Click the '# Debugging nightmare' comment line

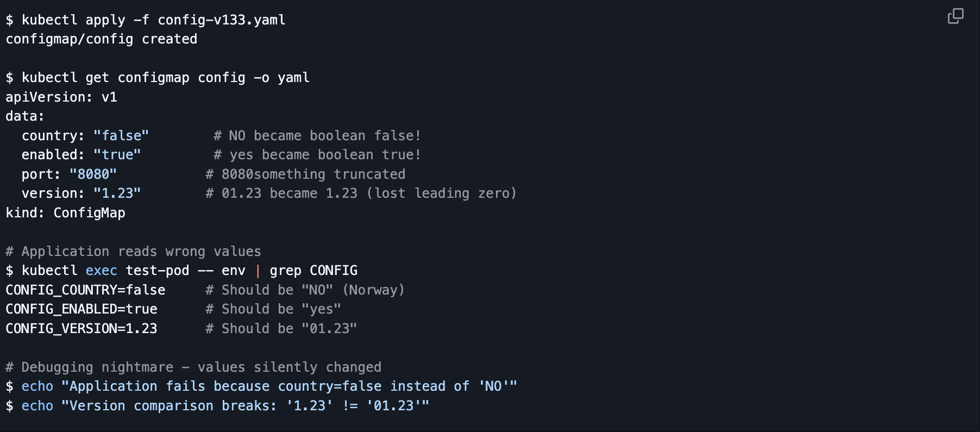(193, 367)
